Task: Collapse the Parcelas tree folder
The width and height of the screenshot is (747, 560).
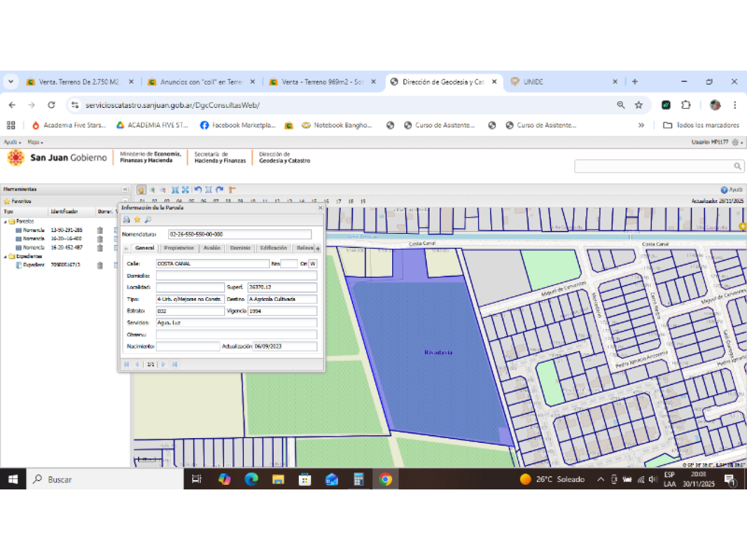Action: pyautogui.click(x=6, y=222)
